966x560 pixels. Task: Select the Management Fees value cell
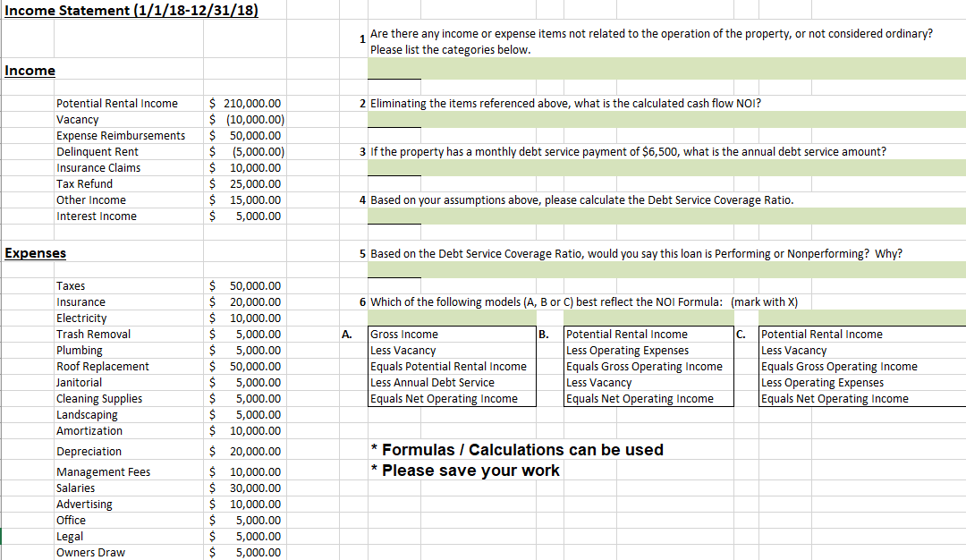coord(246,471)
